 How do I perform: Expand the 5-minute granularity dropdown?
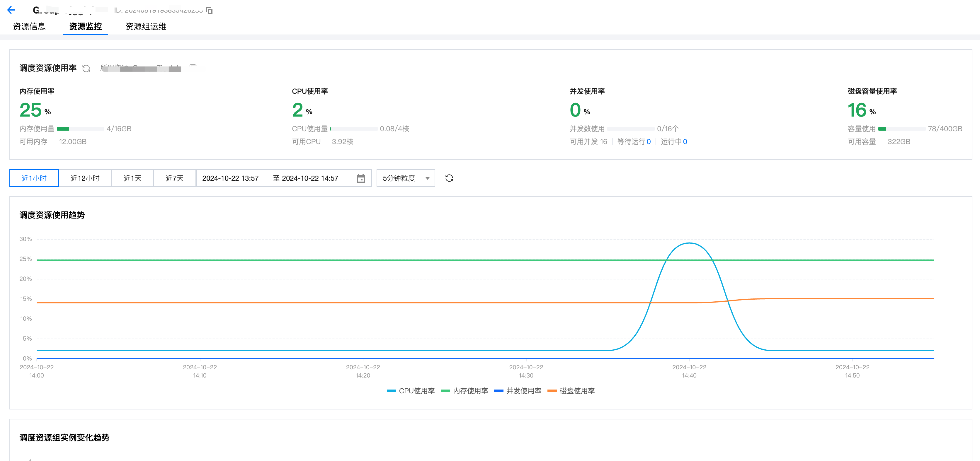point(406,178)
